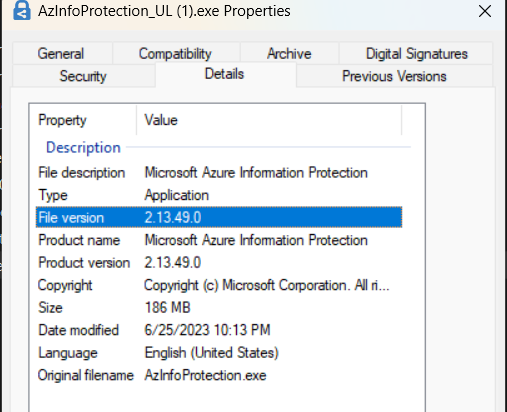Select the Details tab
Screen dimensions: 507x412
225,75
